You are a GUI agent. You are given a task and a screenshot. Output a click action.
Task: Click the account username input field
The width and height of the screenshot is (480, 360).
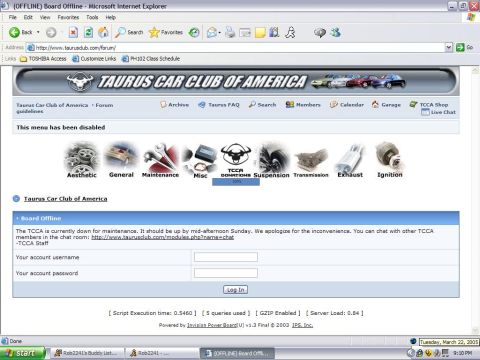226,257
